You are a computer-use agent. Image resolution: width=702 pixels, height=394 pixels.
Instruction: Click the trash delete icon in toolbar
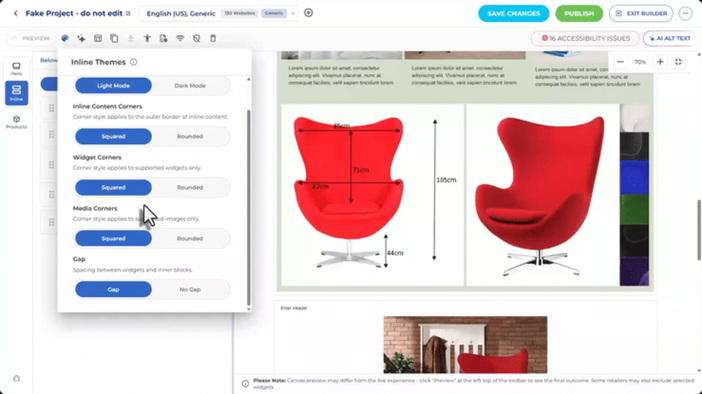[213, 39]
